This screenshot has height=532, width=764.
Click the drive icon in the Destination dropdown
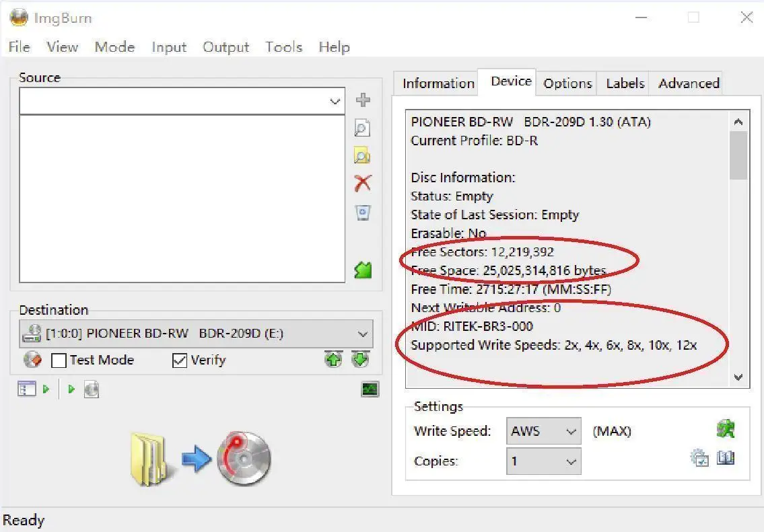[32, 334]
